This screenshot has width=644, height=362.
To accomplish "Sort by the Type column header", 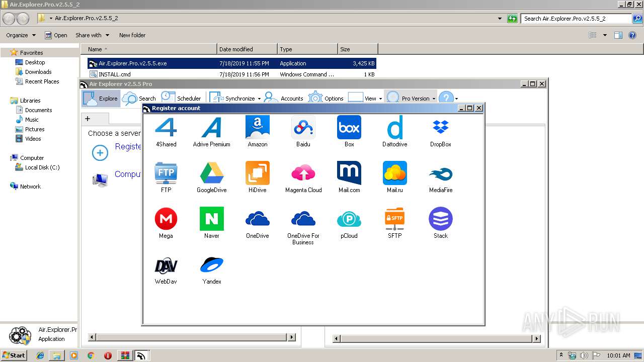I will coord(307,49).
